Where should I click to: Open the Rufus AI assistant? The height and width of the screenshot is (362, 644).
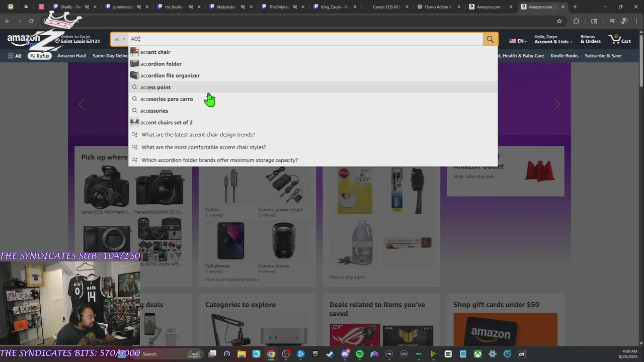tap(39, 56)
